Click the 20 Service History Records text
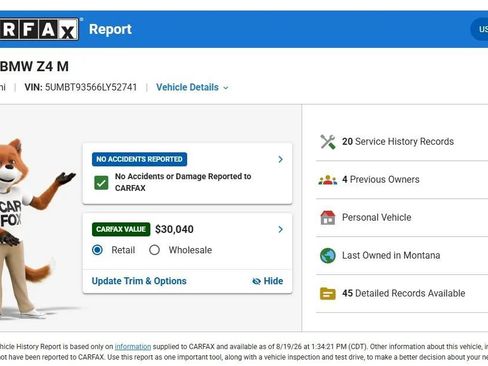488x366 pixels. click(x=398, y=142)
